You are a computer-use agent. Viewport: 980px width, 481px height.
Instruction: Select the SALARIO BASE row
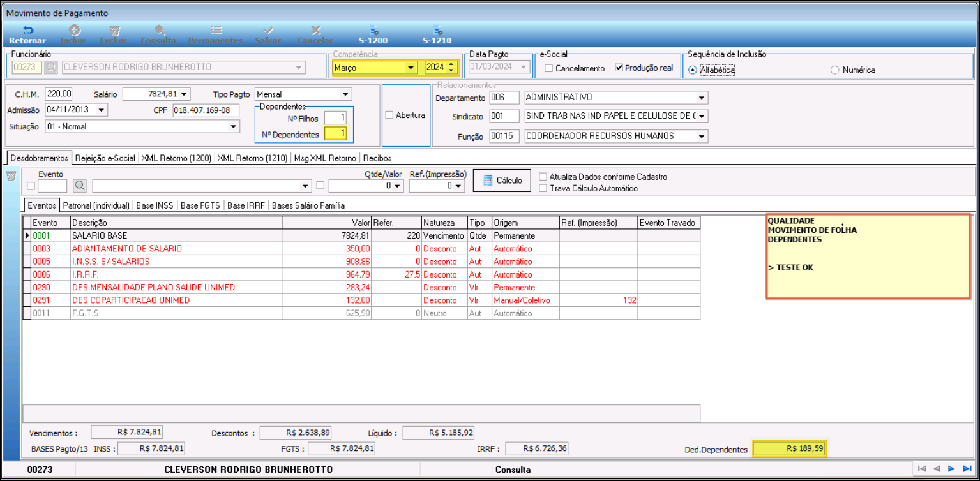(361, 235)
